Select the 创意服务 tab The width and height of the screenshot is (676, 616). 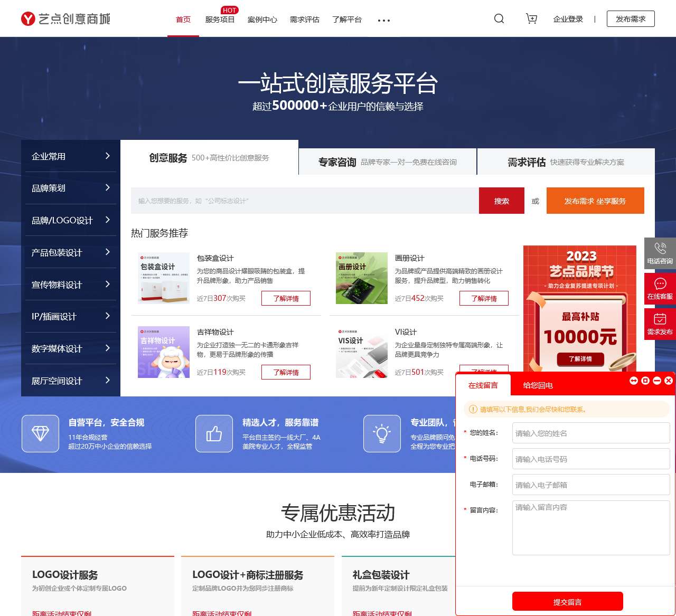pos(209,158)
